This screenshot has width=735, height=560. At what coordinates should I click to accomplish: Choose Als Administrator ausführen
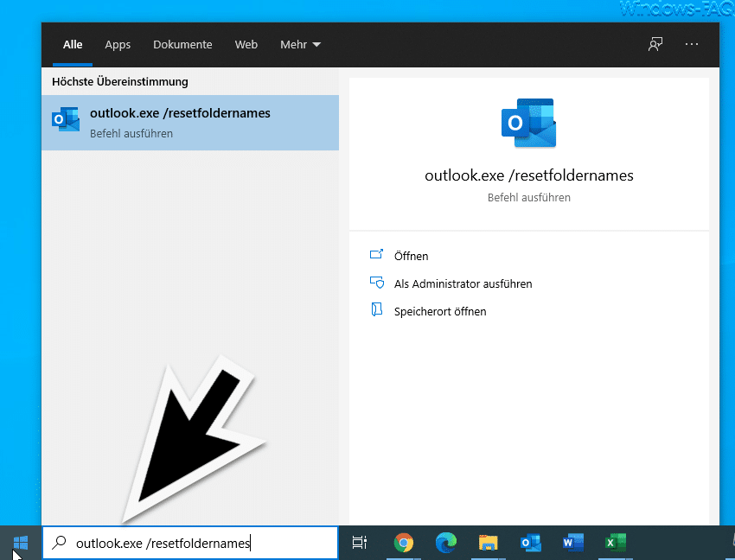(x=463, y=284)
